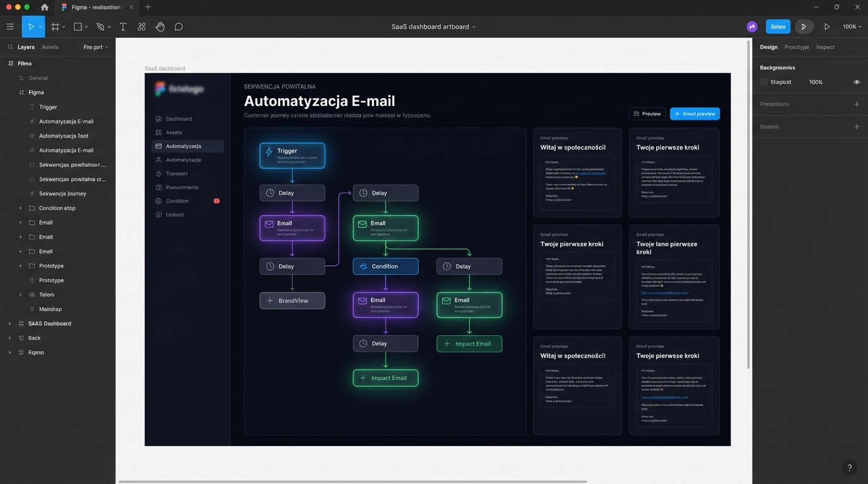Click the Email preview button
Screen dimensions: 868x484
(x=695, y=114)
